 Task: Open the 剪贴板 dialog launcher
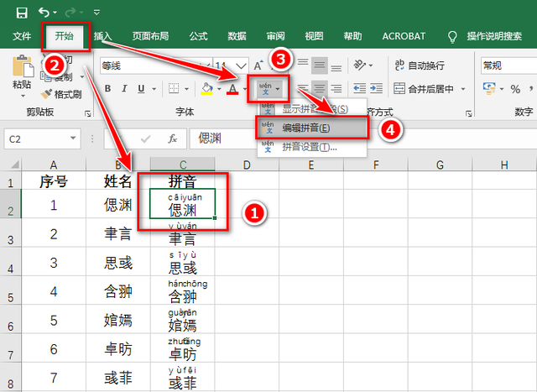point(88,113)
